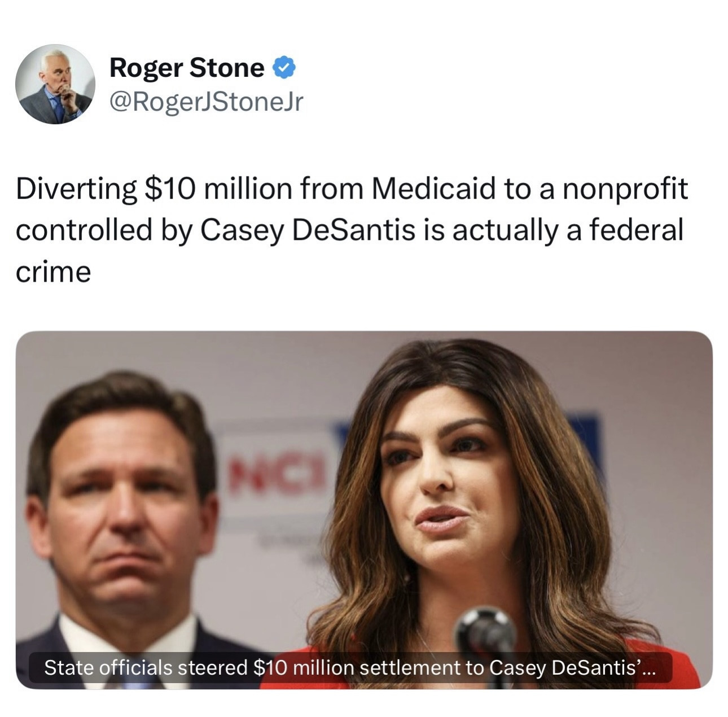This screenshot has width=728, height=717.
Task: Open Roger Stone's profile avatar
Action: click(55, 84)
